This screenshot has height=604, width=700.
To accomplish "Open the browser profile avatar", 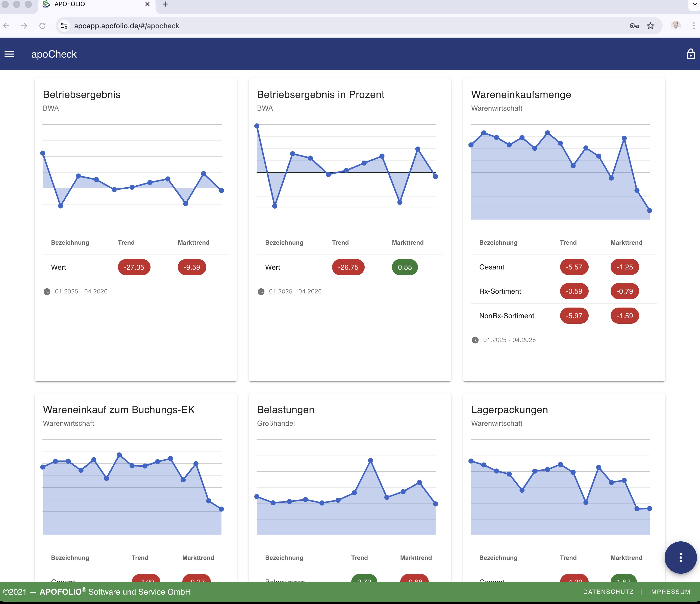I will coord(675,25).
